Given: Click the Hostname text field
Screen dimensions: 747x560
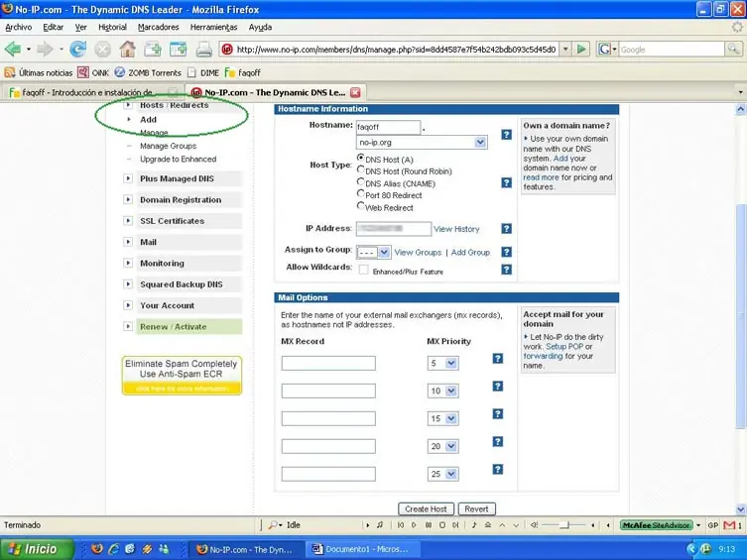Looking at the screenshot, I should (388, 127).
